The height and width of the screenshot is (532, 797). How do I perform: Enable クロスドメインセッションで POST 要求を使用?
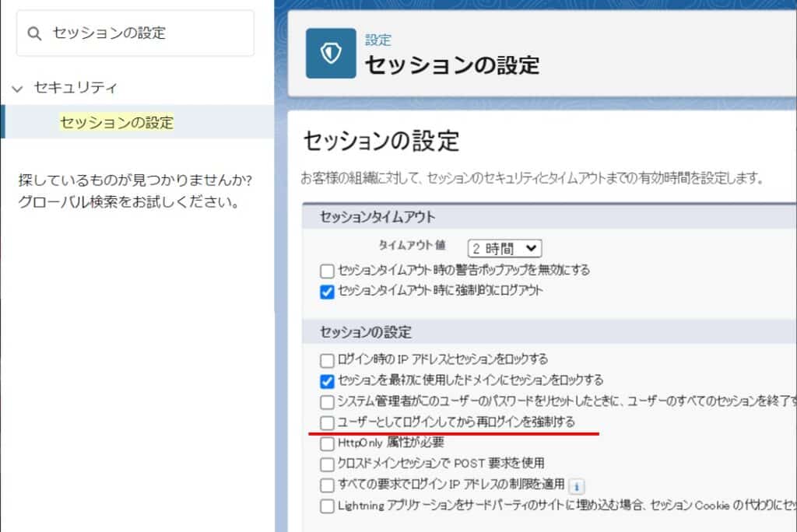tap(327, 464)
